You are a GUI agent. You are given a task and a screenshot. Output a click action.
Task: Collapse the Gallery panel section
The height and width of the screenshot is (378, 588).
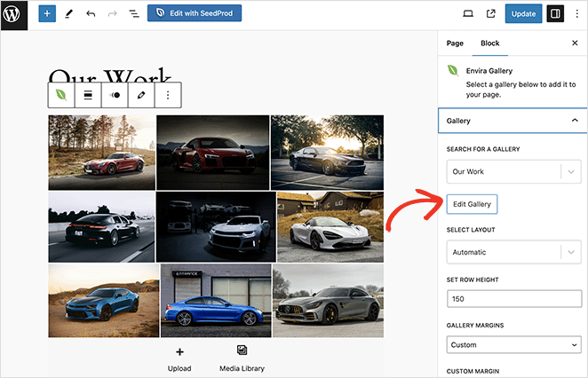(574, 120)
